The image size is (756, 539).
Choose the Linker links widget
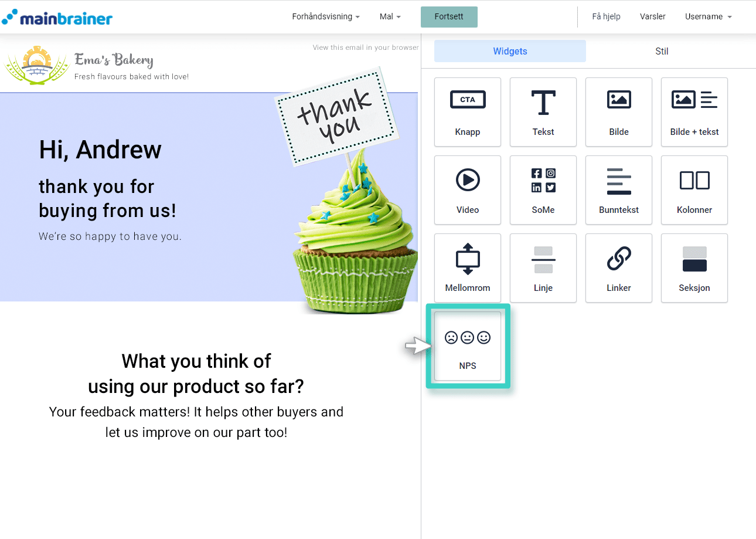[618, 268]
